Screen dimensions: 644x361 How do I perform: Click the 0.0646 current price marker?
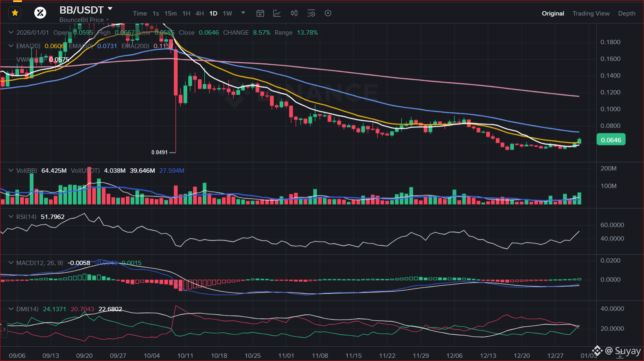coord(611,140)
